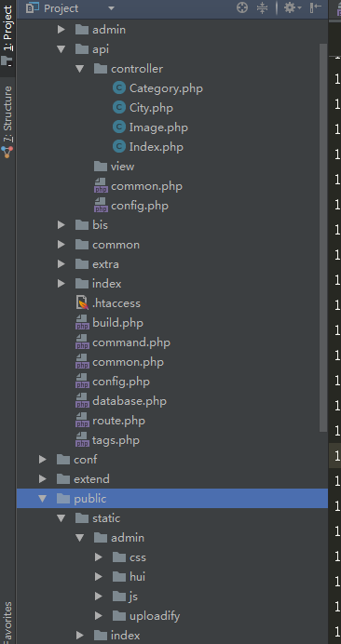Screen dimensions: 341x644
Task: Select the Category.php class file icon
Action: point(119,88)
